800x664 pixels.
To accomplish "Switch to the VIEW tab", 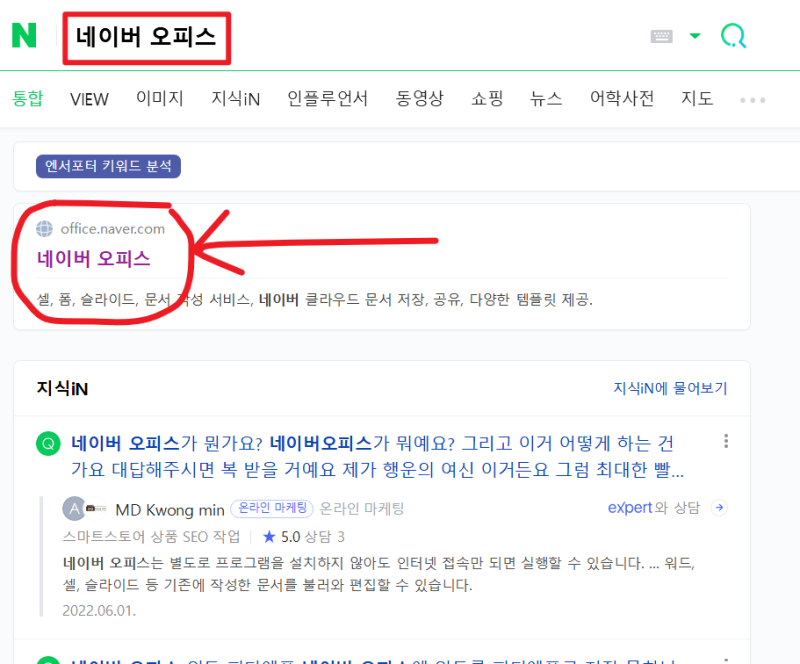I will point(89,99).
